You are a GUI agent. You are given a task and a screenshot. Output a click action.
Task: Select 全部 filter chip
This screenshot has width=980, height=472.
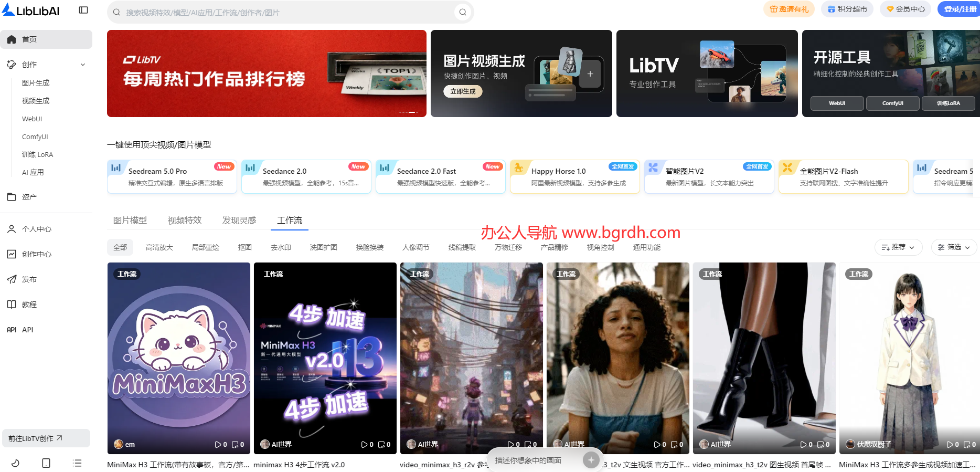(120, 247)
